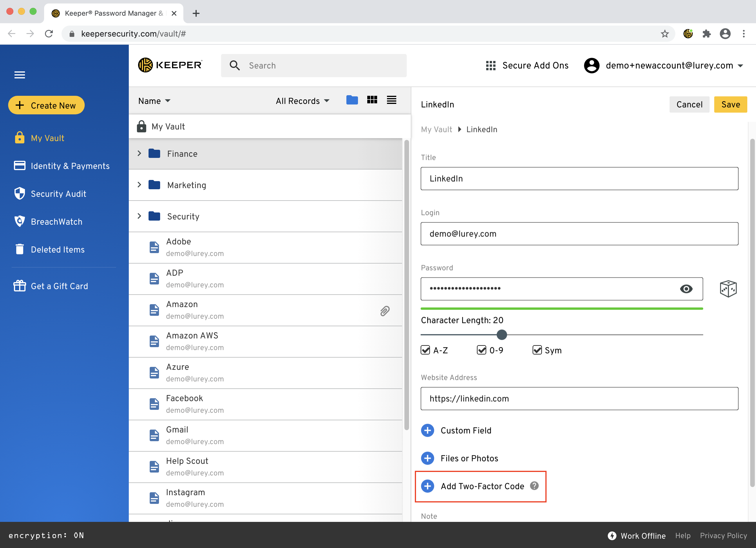Click the plus icon for Files or Photos
This screenshot has height=548, width=756.
click(x=428, y=458)
